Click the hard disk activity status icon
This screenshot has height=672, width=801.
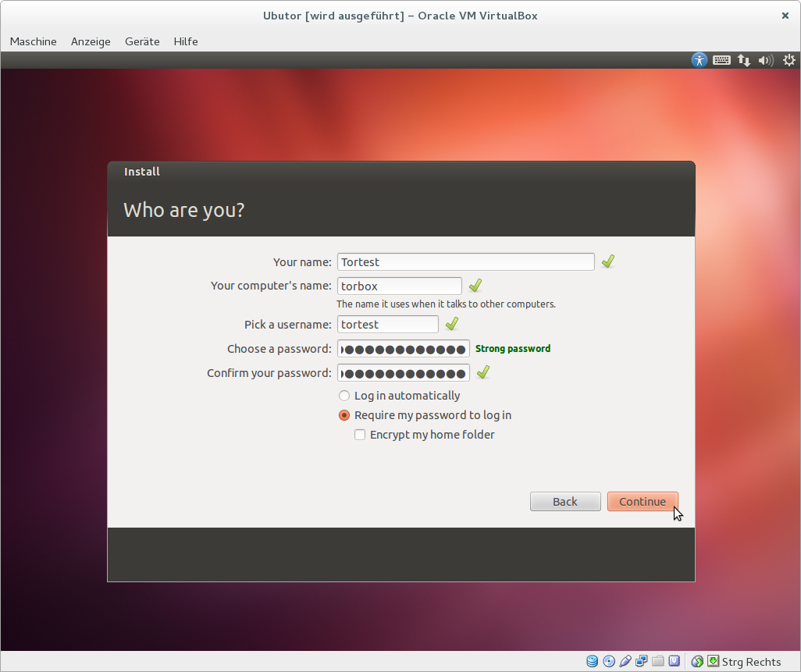pos(593,662)
